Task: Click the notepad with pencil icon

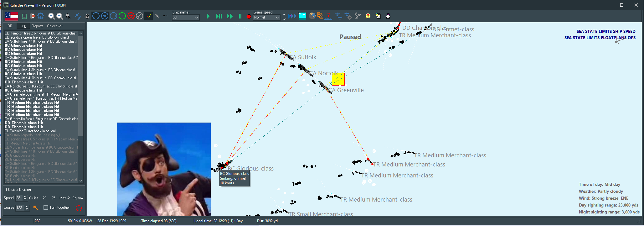Action: point(378,16)
